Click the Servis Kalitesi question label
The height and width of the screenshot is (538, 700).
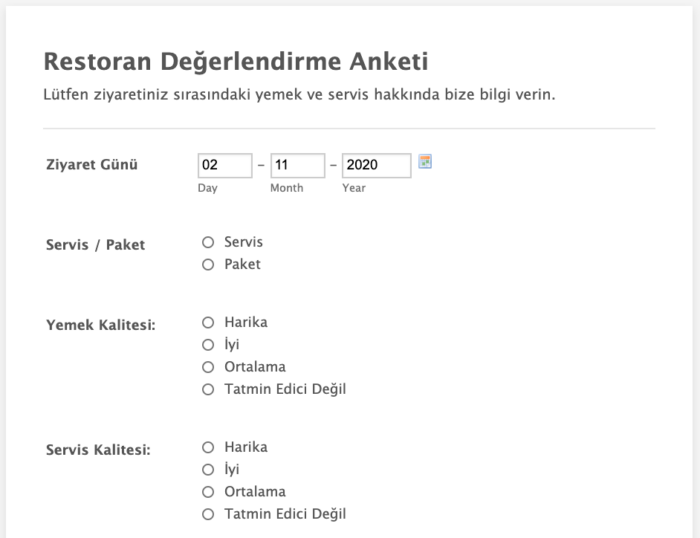pyautogui.click(x=99, y=450)
